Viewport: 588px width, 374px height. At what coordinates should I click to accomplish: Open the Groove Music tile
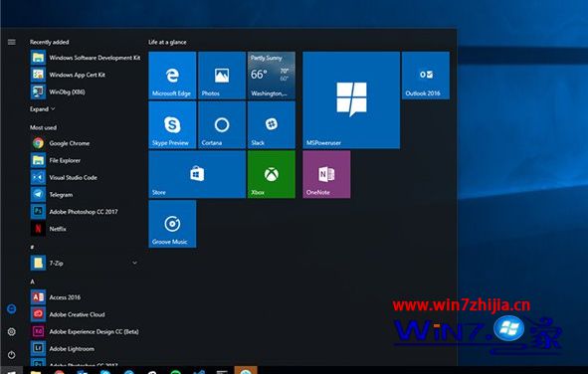pos(172,224)
